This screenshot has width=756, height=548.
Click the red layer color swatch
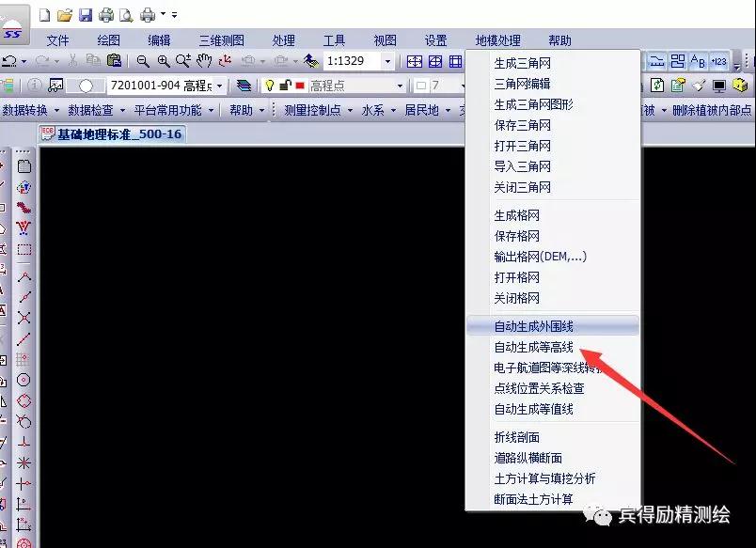click(x=300, y=86)
